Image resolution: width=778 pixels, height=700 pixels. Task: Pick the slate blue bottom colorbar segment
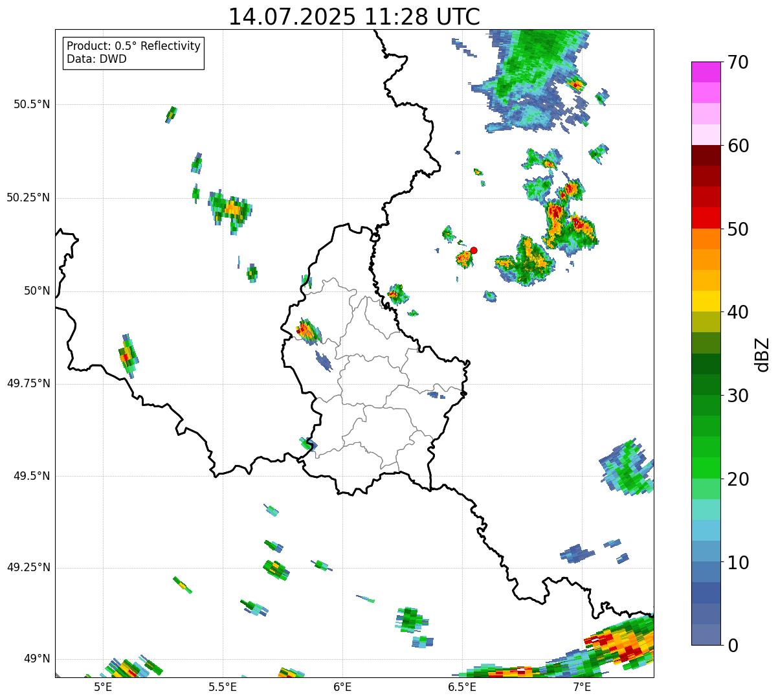(x=706, y=635)
